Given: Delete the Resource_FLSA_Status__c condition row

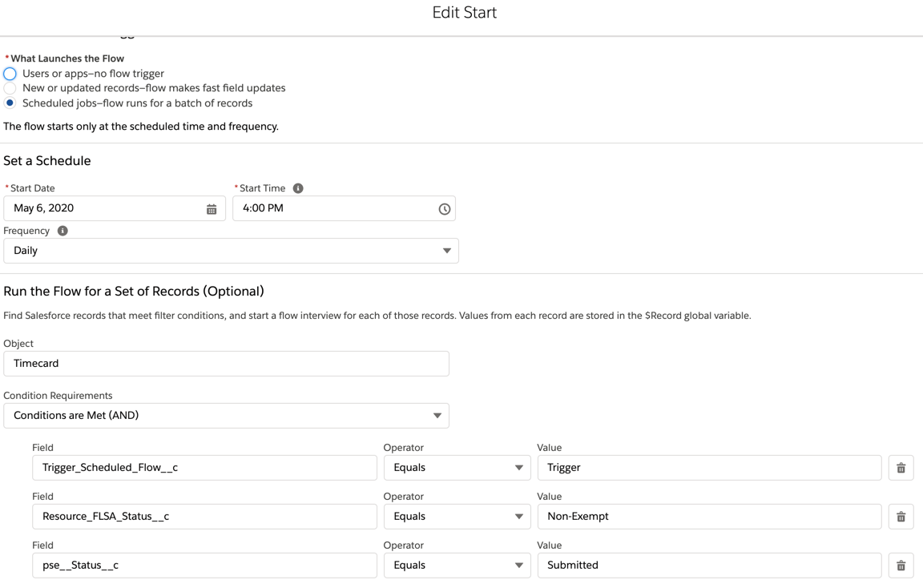Looking at the screenshot, I should coord(901,517).
